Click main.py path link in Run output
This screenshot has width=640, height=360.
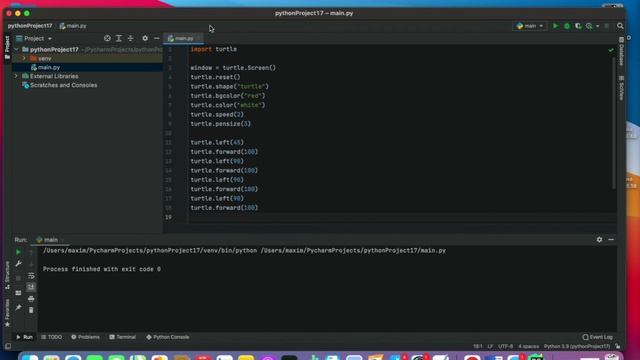353,251
